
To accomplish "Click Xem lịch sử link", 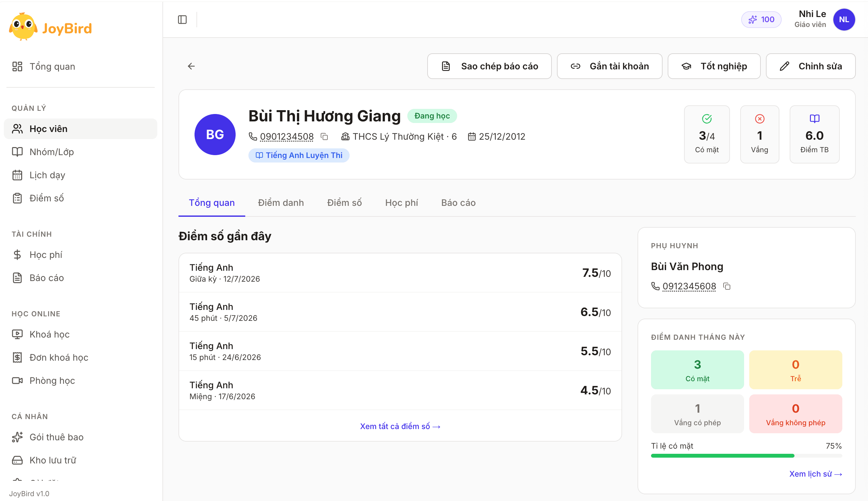I will pos(815,474).
